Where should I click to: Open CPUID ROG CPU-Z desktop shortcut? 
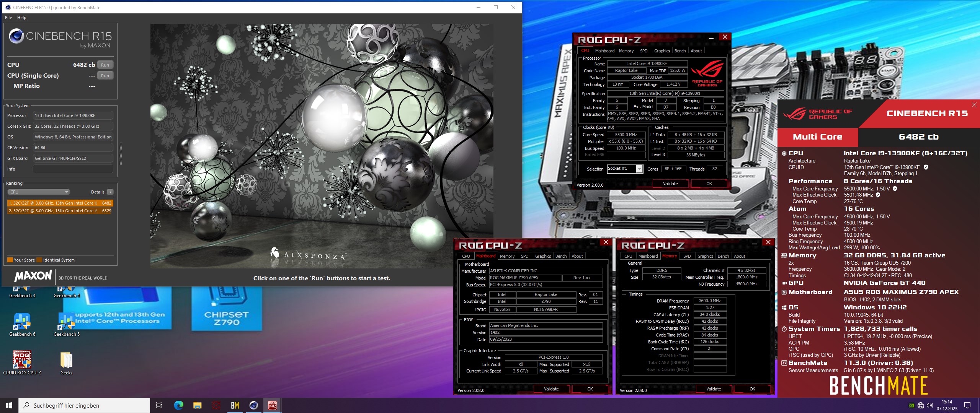click(x=22, y=363)
